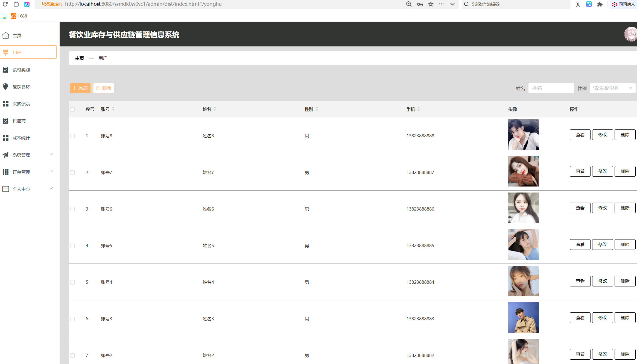Image resolution: width=637 pixels, height=364 pixels.
Task: Expand the 订单管理 submenu chevron
Action: (51, 171)
